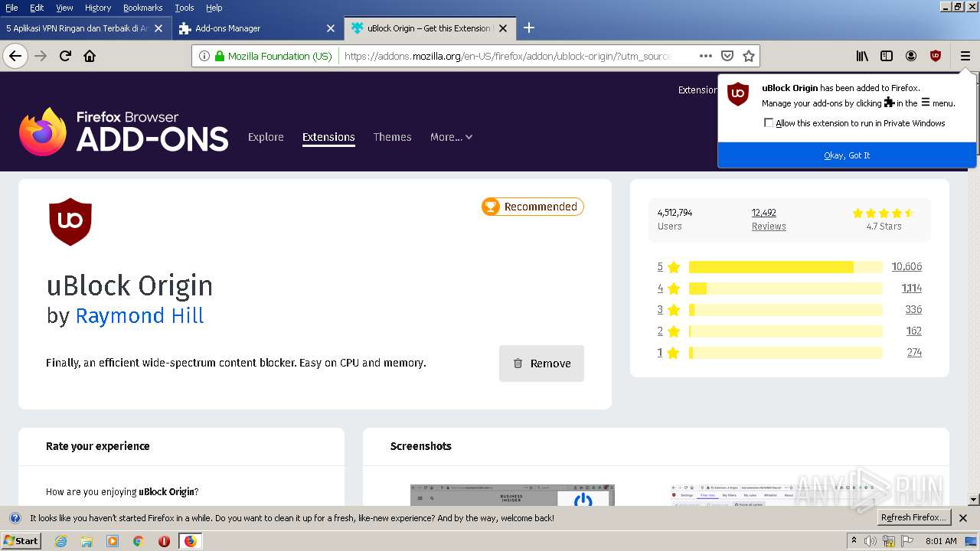Click the Firefox Browser Add-ons logo
The width and height of the screenshot is (980, 551).
pyautogui.click(x=124, y=132)
